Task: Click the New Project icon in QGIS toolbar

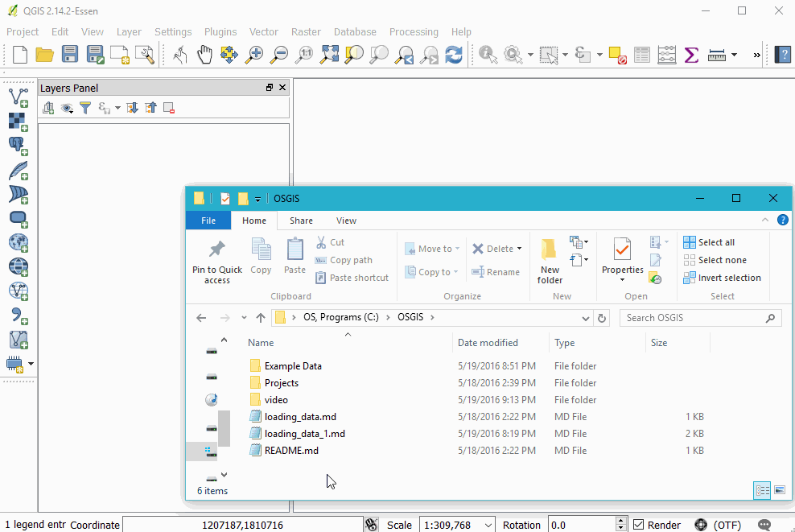Action: [20, 54]
